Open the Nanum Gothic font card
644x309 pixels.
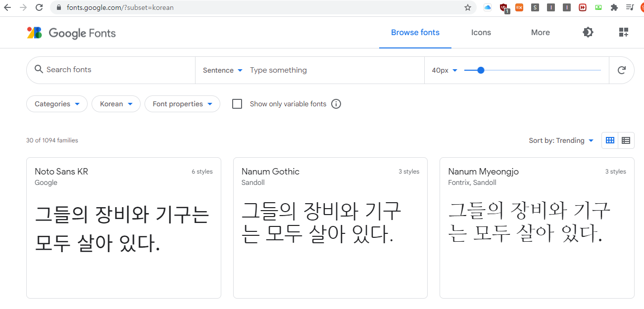click(330, 228)
